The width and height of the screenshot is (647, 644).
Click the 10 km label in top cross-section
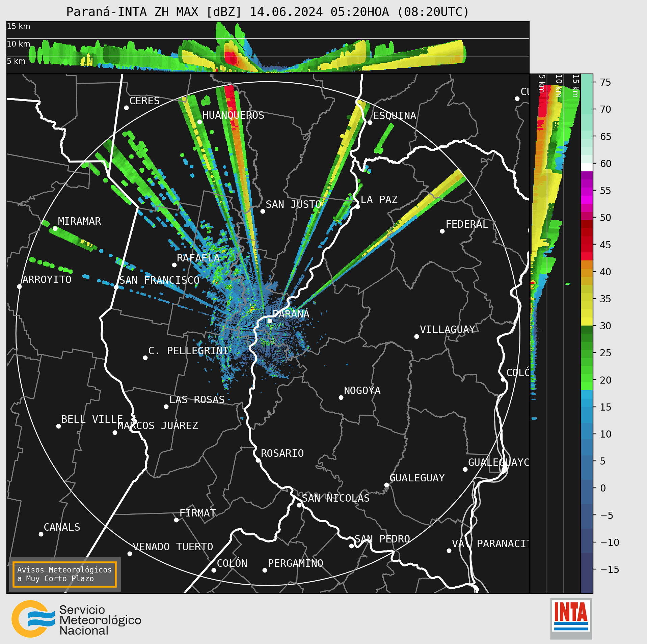coord(19,44)
